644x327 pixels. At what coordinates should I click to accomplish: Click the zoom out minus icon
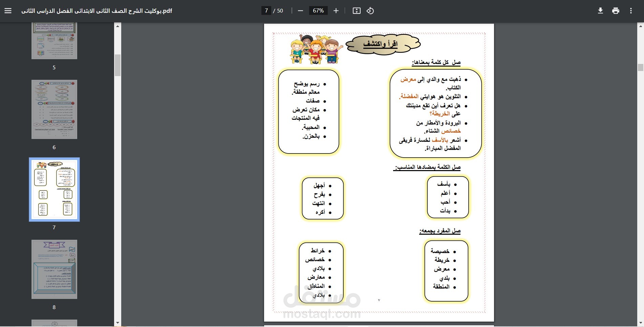[300, 11]
